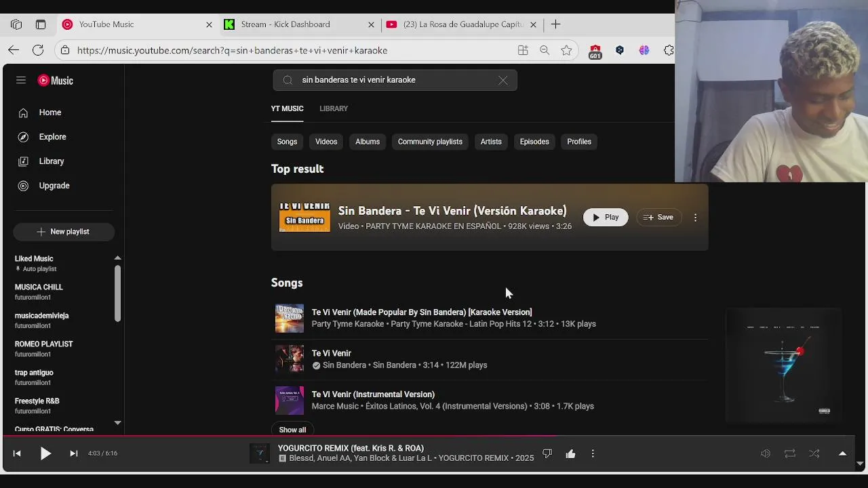Switch to the YT MUSIC tab
Image resolution: width=868 pixels, height=488 pixels.
(x=287, y=108)
